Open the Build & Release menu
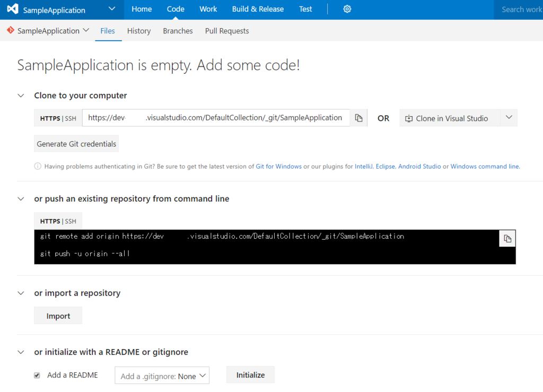This screenshot has width=543, height=392. pyautogui.click(x=258, y=10)
